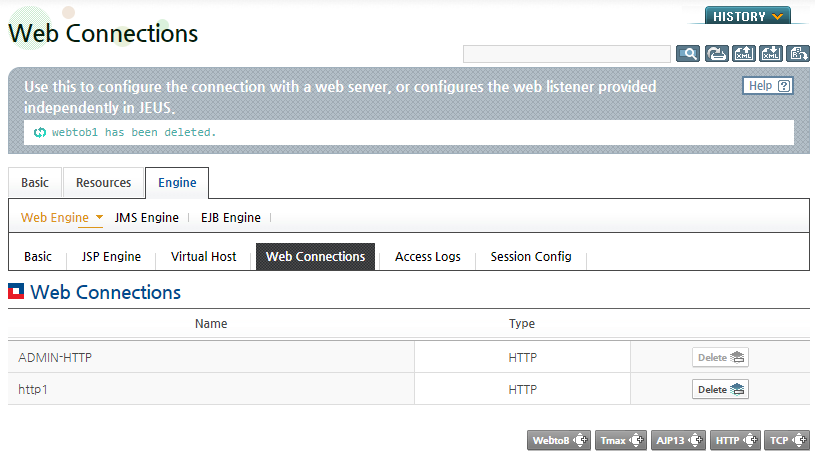The height and width of the screenshot is (458, 815).
Task: Go to EJB Engine
Action: point(231,217)
